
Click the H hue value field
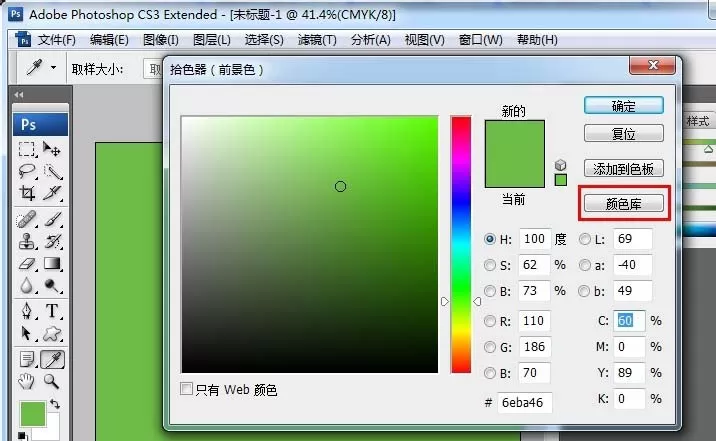535,239
